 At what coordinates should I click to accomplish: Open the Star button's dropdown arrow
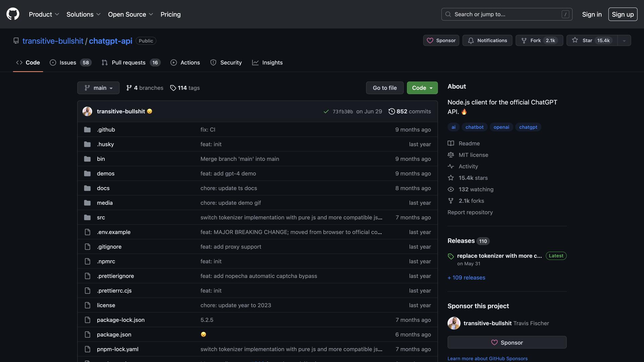624,40
